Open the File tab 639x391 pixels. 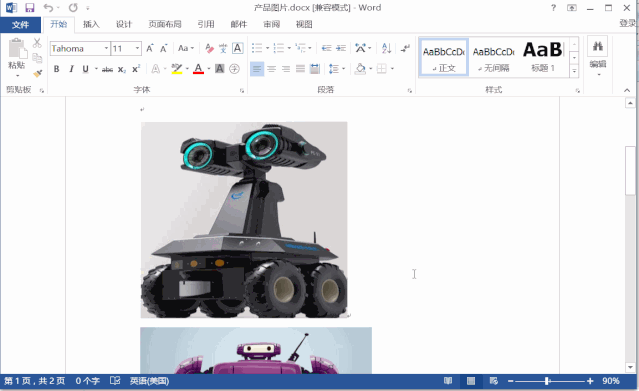[20, 24]
